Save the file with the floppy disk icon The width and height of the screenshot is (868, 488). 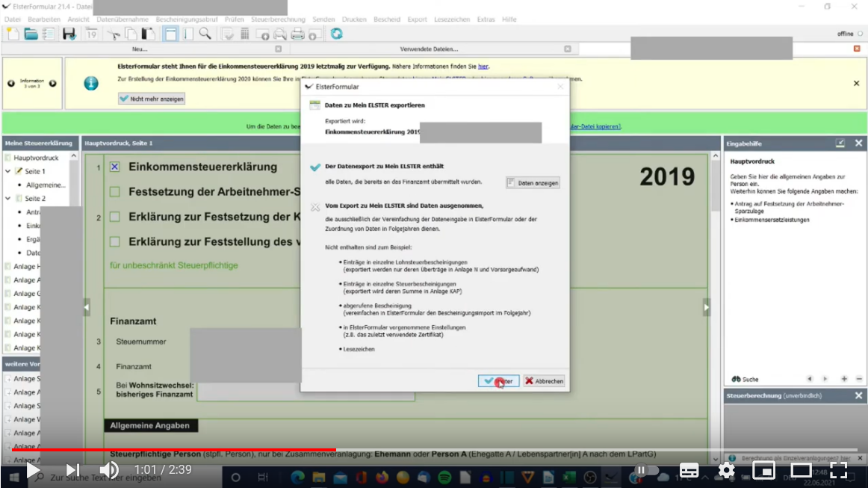(69, 34)
